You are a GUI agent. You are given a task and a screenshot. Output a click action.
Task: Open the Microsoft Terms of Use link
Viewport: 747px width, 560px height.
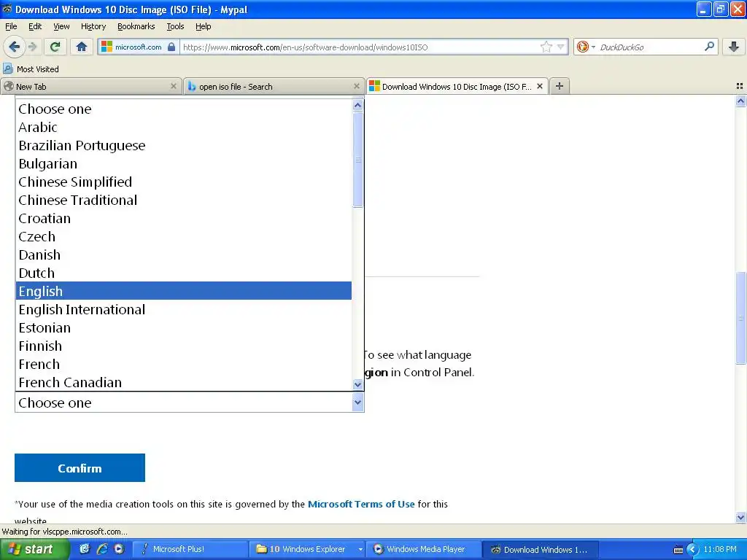[361, 504]
